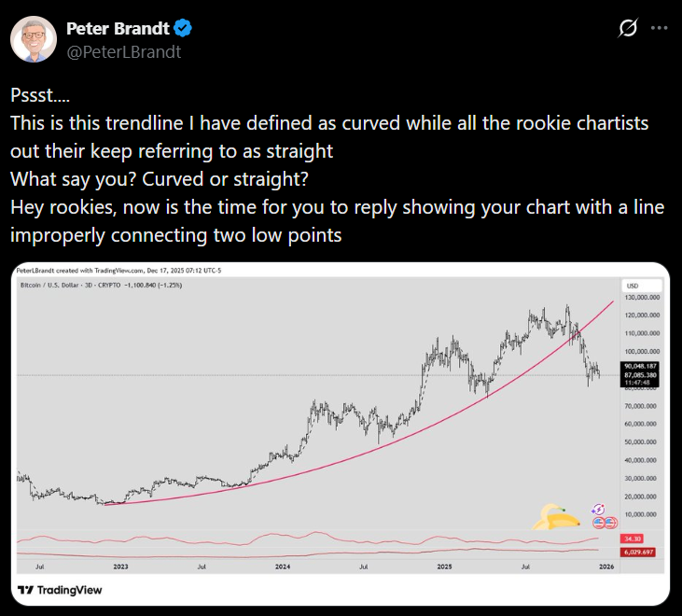Click the flag event markers on chart

pos(602,522)
